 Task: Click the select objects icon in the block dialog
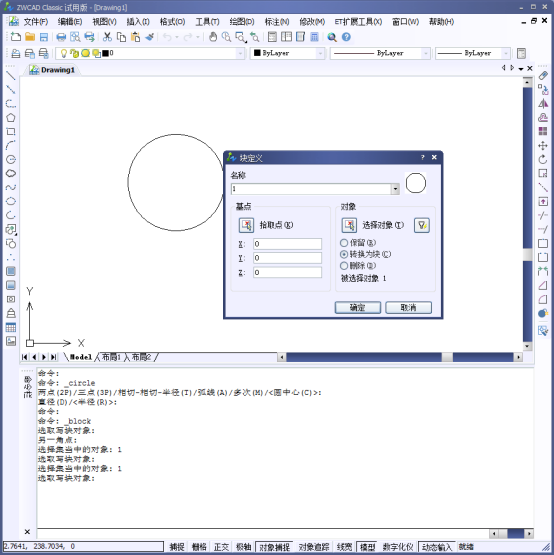pyautogui.click(x=349, y=225)
